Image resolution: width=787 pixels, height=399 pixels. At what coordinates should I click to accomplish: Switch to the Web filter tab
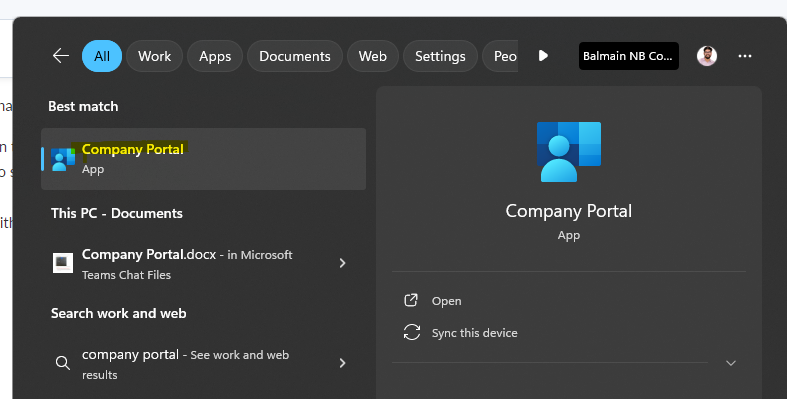[372, 56]
